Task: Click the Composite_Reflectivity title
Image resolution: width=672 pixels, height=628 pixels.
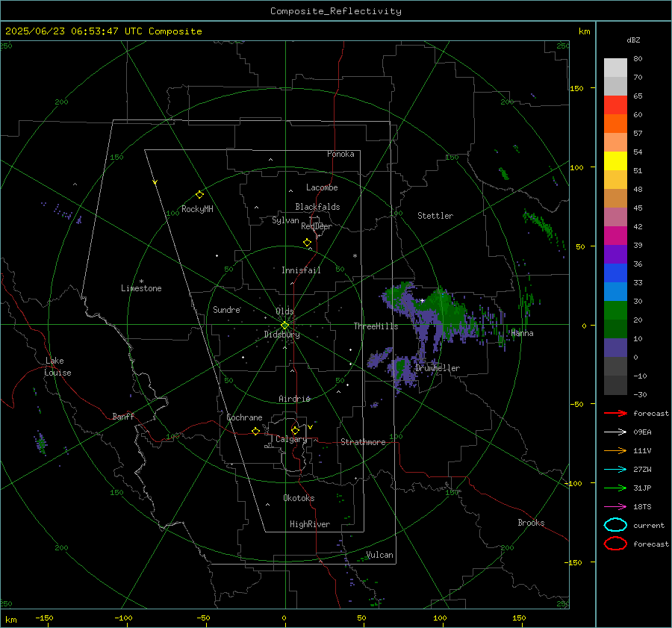Action: click(335, 11)
